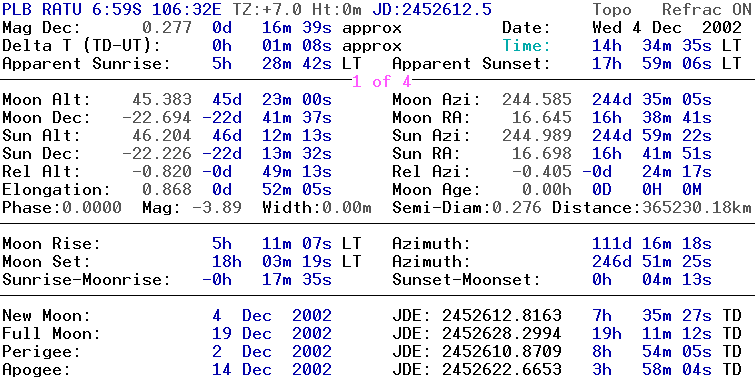Select Moon Dec value -22.694
The height and width of the screenshot is (384, 755).
click(x=157, y=118)
